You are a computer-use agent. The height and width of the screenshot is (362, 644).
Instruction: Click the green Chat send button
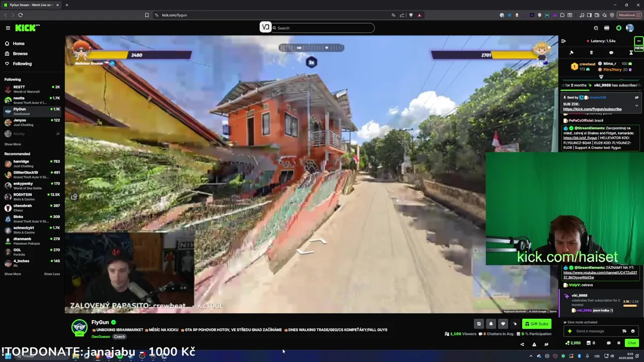click(632, 343)
